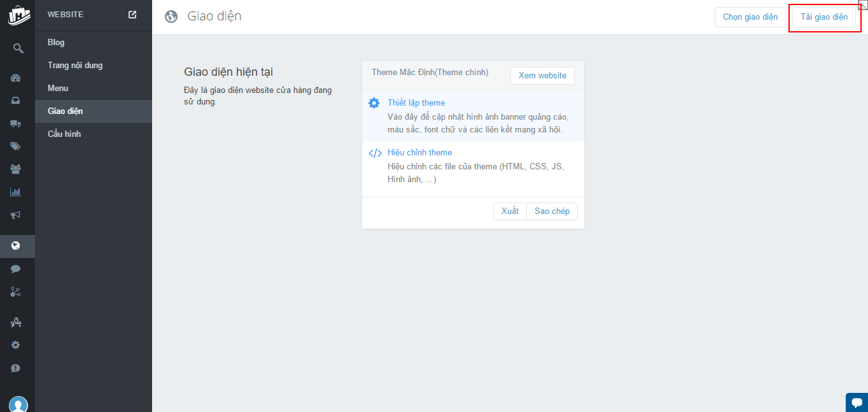
Task: Go to Trang nội dung section
Action: click(x=75, y=66)
